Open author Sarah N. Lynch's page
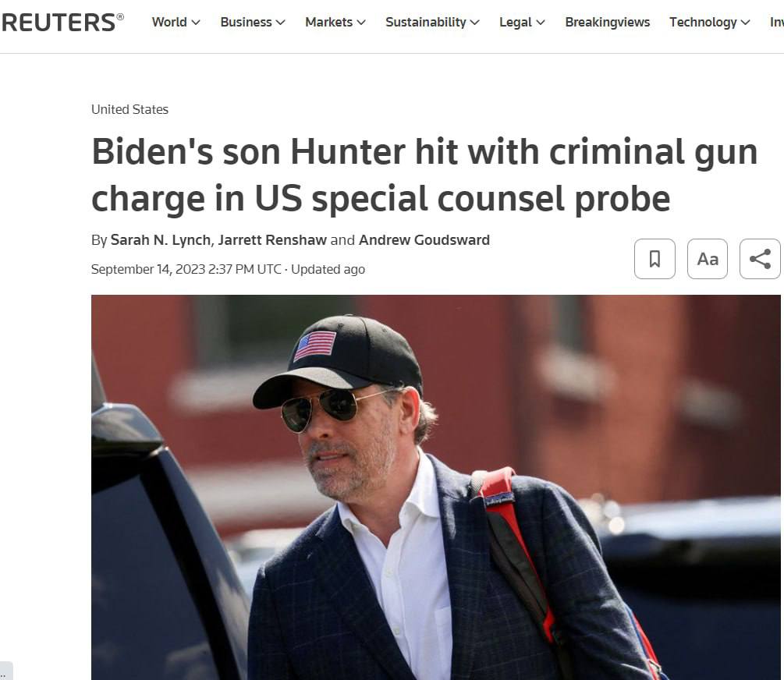The height and width of the screenshot is (680, 784). pos(160,240)
